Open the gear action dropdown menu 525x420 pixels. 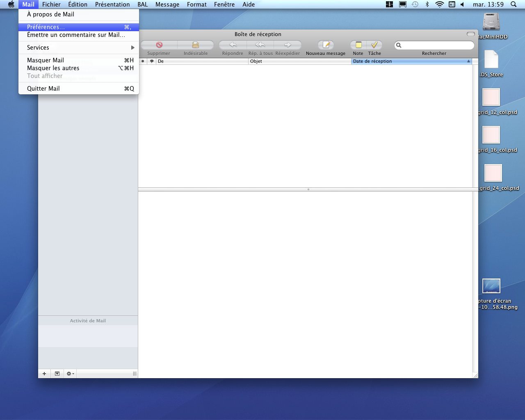pyautogui.click(x=70, y=374)
